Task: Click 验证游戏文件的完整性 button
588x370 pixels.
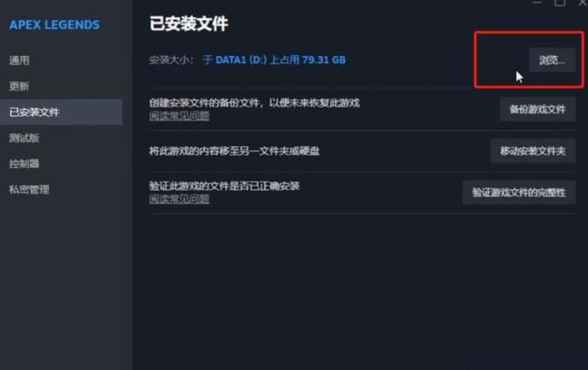Action: tap(519, 192)
